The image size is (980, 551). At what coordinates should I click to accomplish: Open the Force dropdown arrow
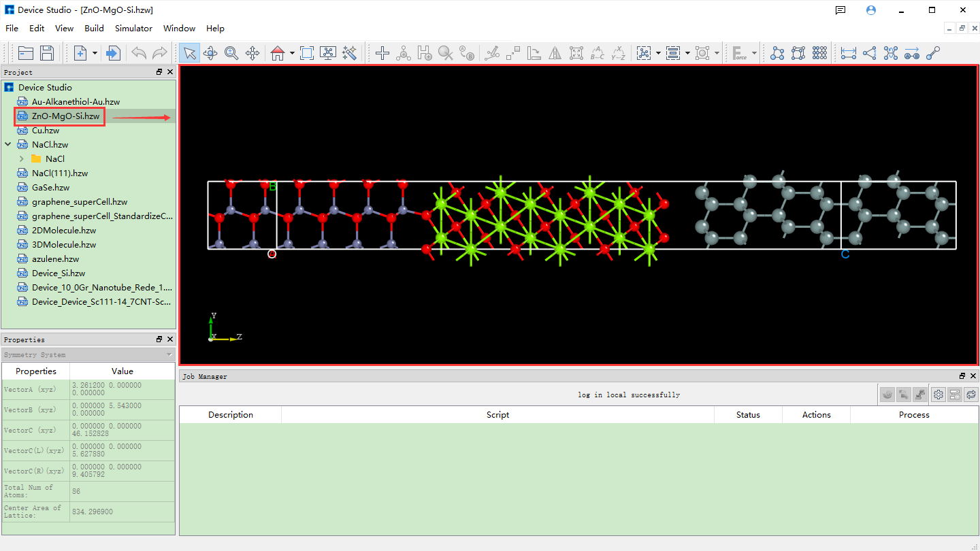coord(754,53)
